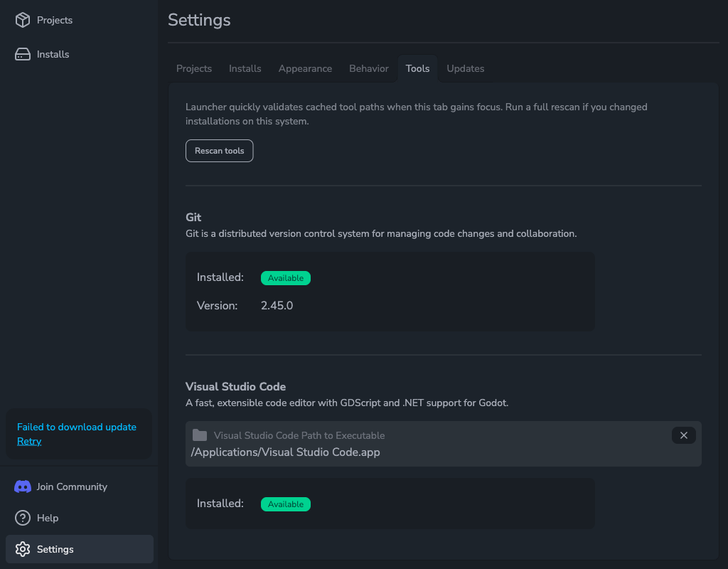Switch to the Projects settings tab
Viewport: 728px width, 569px height.
tap(194, 68)
